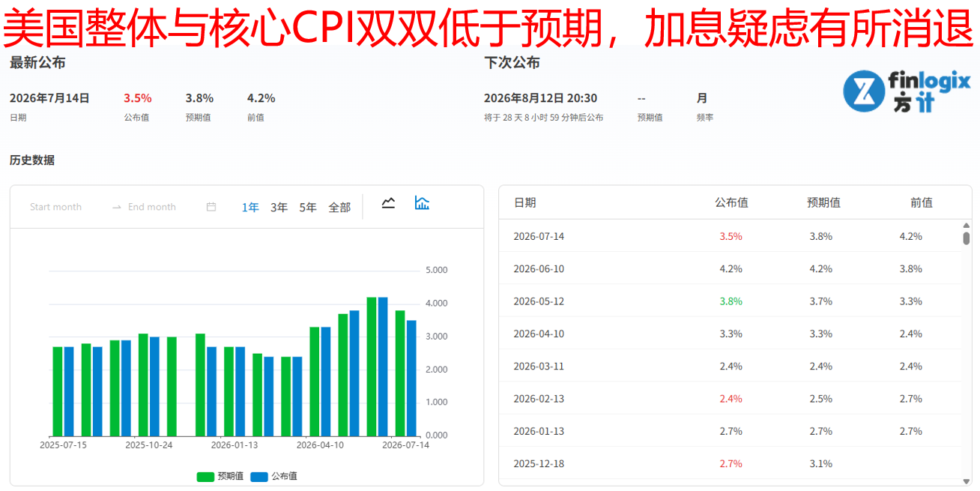Toggle the blue 公布值 legend entry
This screenshot has height=491, width=980.
(273, 476)
